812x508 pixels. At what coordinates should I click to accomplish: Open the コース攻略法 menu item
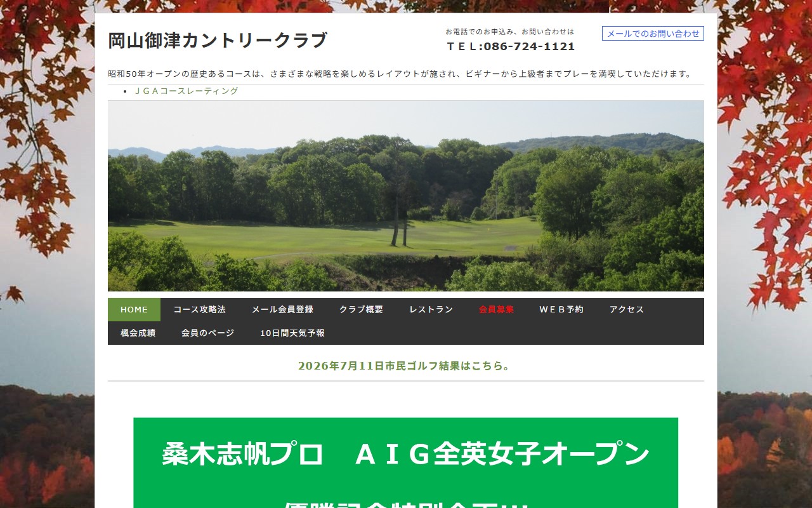[200, 310]
